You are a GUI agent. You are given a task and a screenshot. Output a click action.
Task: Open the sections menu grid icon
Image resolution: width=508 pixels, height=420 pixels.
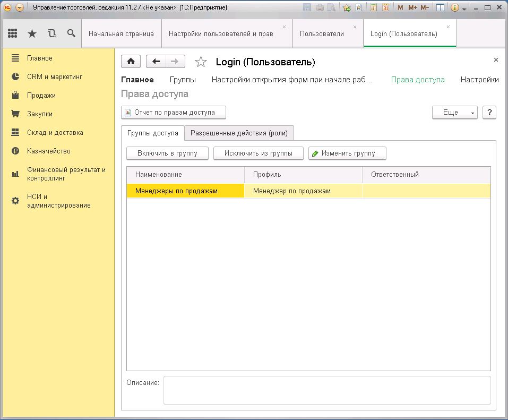(12, 33)
